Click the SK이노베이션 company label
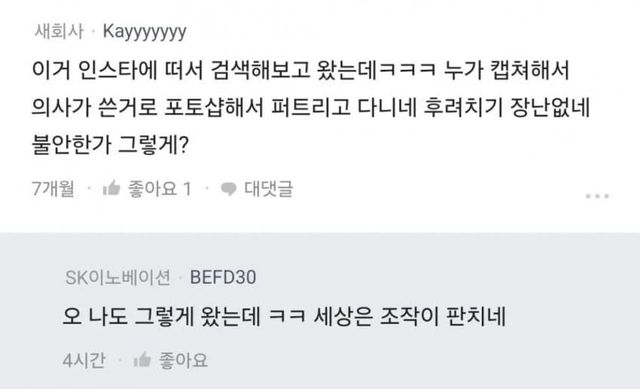 pos(118,278)
